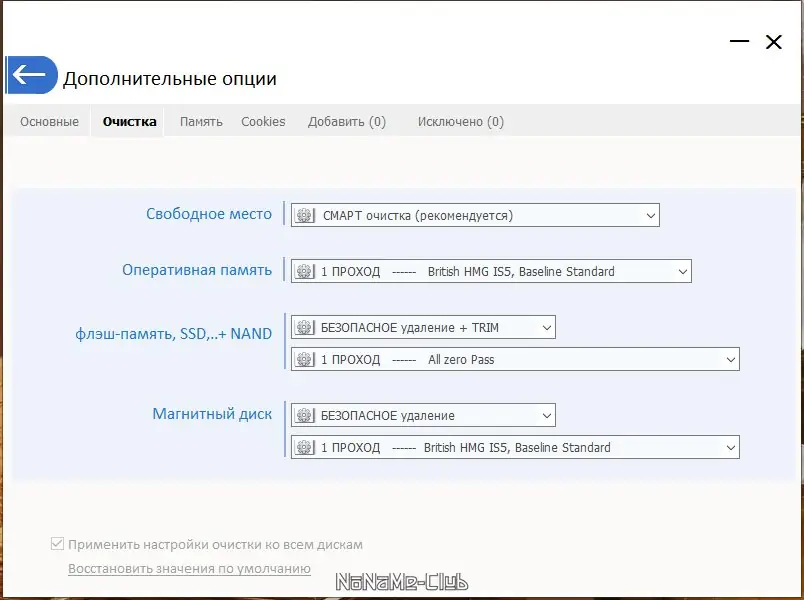Go back using the blue arrow button

(x=31, y=75)
